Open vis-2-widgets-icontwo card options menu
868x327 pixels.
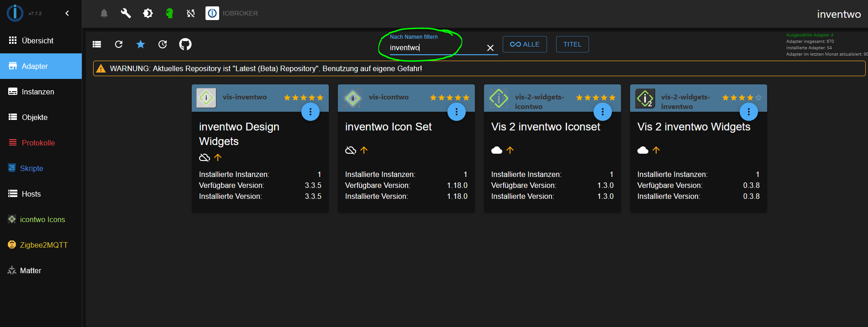click(603, 112)
